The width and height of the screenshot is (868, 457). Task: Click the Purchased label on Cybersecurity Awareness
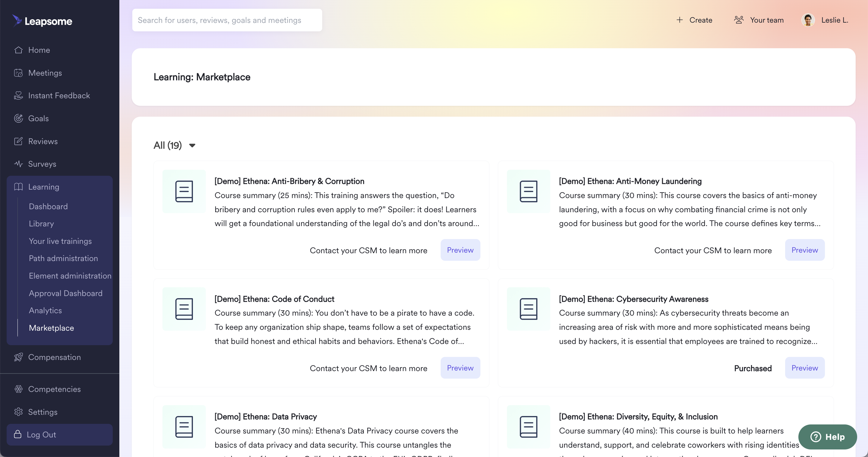pyautogui.click(x=753, y=368)
